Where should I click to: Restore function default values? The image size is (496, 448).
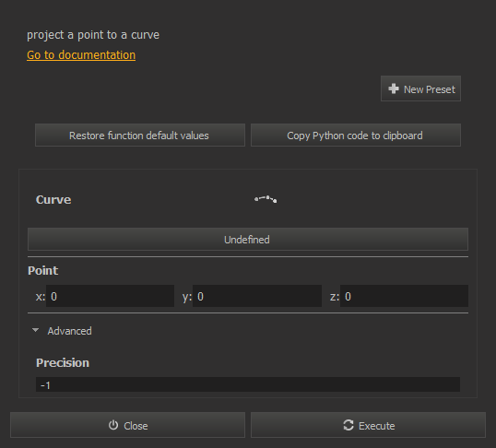(x=140, y=136)
